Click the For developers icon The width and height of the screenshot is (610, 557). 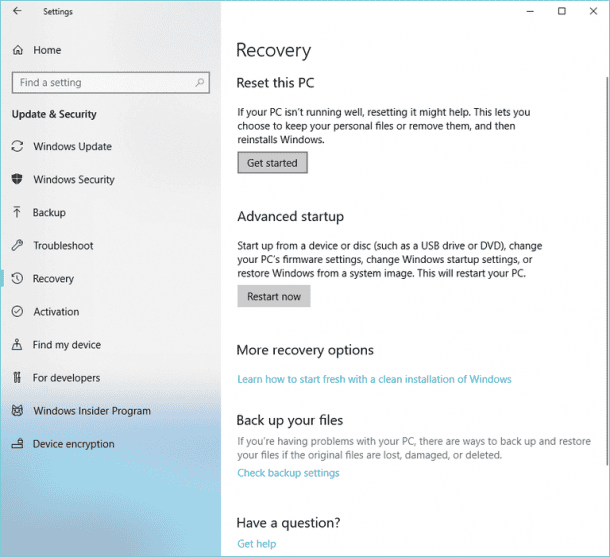tap(17, 378)
